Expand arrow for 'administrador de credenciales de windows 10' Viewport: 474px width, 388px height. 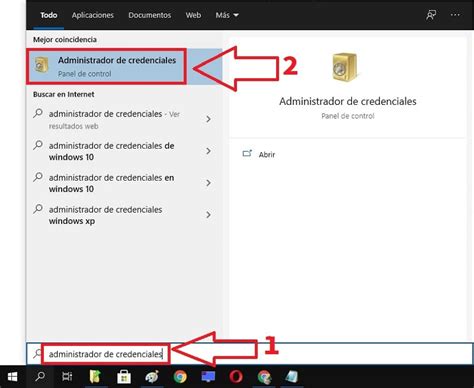click(208, 151)
